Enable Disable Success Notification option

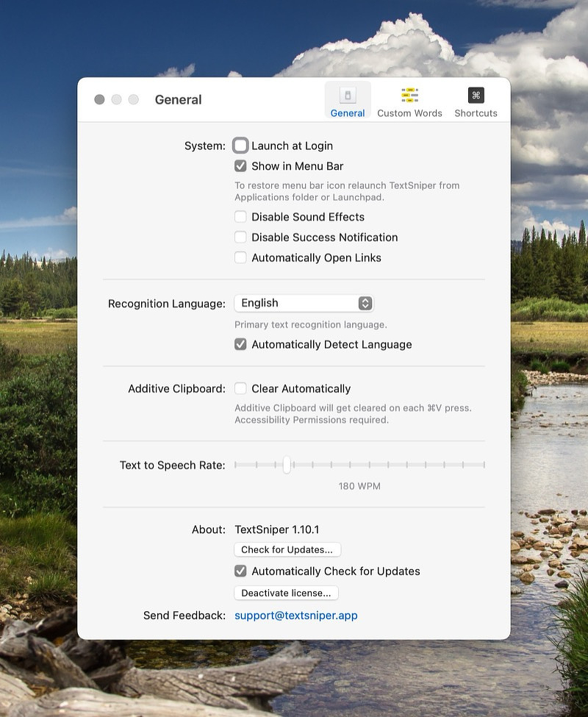point(240,237)
